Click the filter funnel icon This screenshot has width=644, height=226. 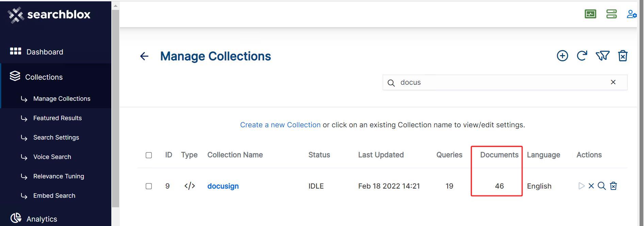[x=602, y=56]
